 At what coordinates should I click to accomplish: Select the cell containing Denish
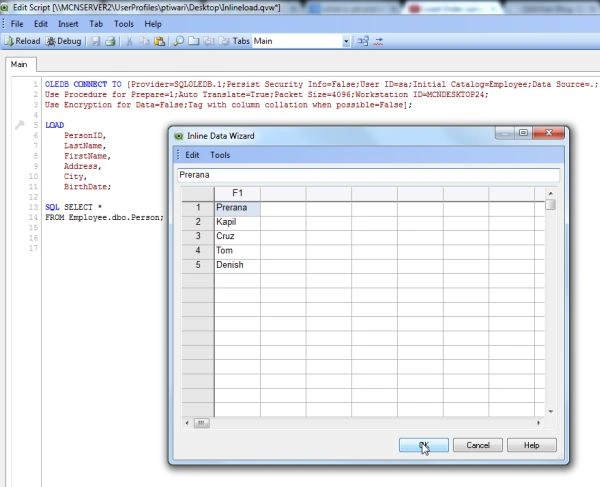pos(237,265)
